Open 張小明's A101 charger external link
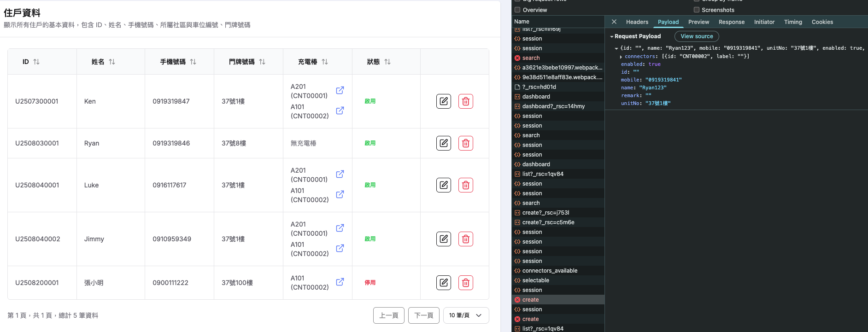The image size is (868, 332). (340, 282)
